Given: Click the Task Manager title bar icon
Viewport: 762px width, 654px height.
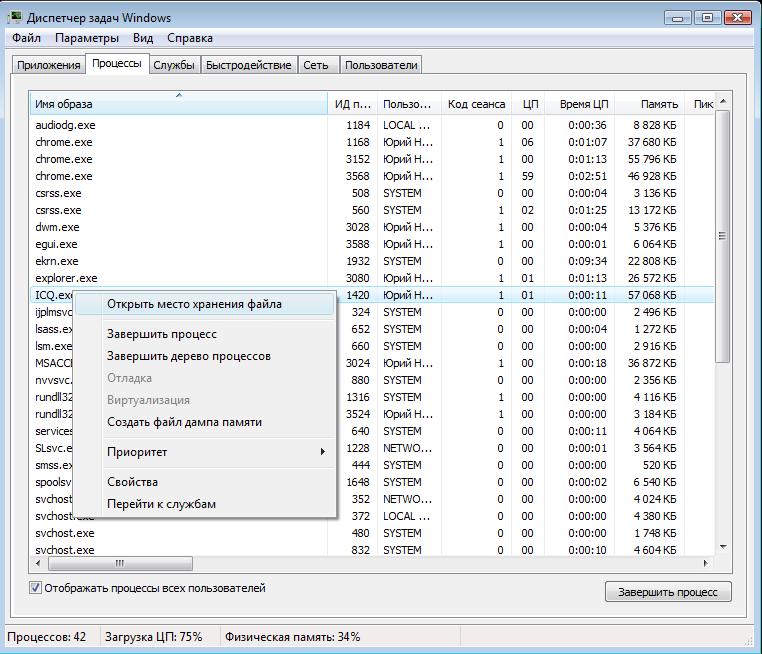Looking at the screenshot, I should [x=17, y=18].
